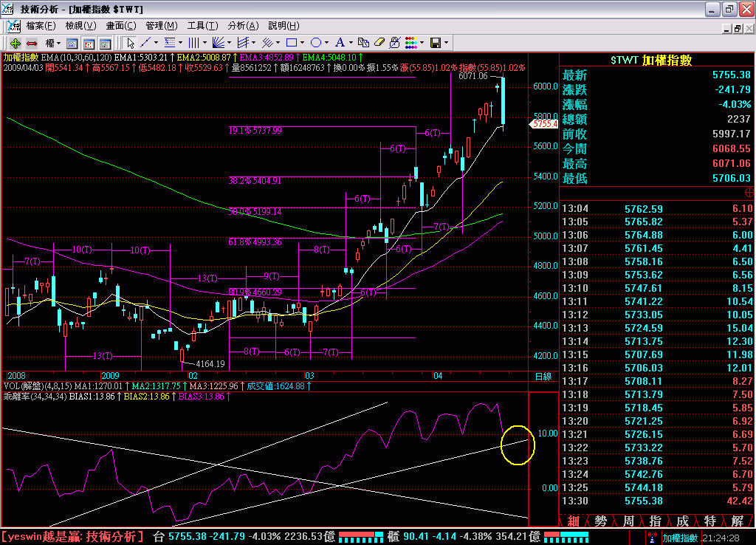Image resolution: width=756 pixels, height=545 pixels.
Task: Select the arrow pointer tool
Action: pos(130,43)
